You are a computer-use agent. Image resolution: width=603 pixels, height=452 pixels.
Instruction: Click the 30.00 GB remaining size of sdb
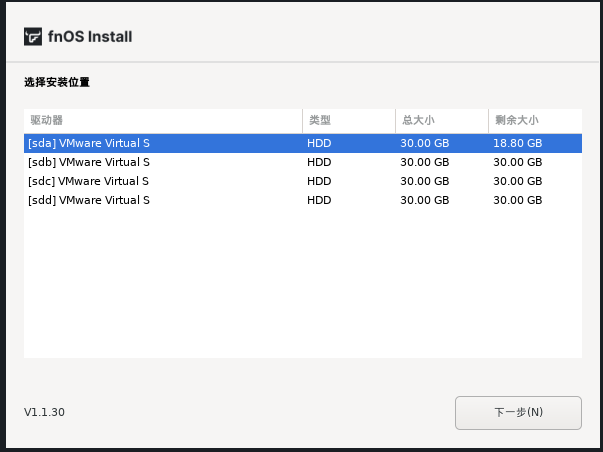click(x=518, y=162)
